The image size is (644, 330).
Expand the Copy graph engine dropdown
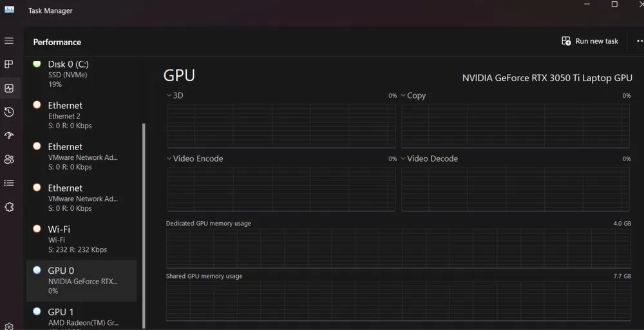click(x=412, y=95)
